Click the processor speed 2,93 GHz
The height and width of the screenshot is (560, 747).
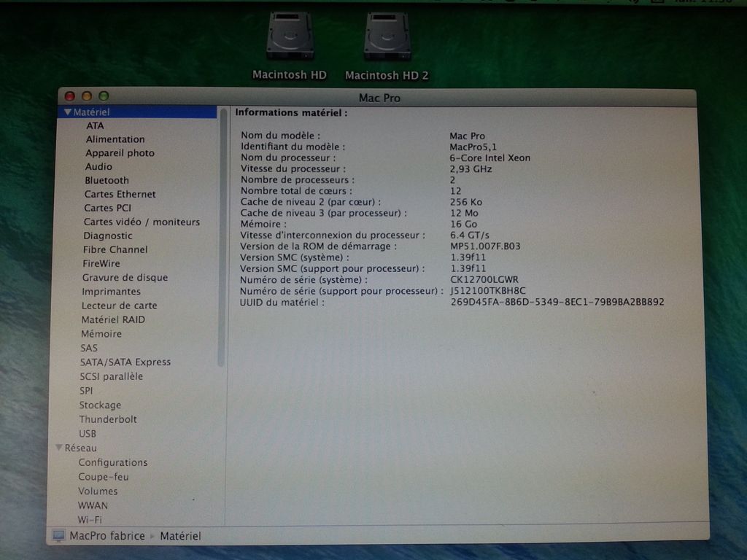(x=471, y=169)
